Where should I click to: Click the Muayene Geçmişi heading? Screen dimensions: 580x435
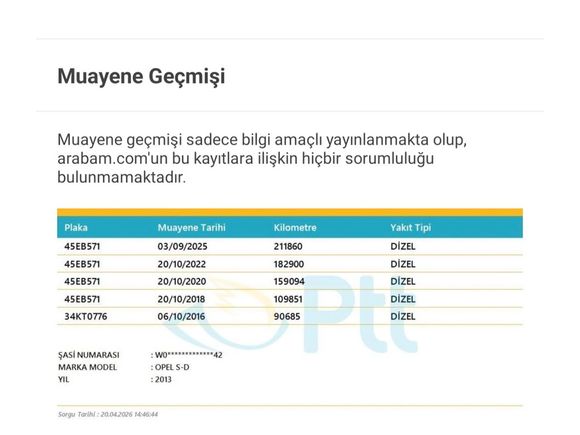[x=141, y=77]
